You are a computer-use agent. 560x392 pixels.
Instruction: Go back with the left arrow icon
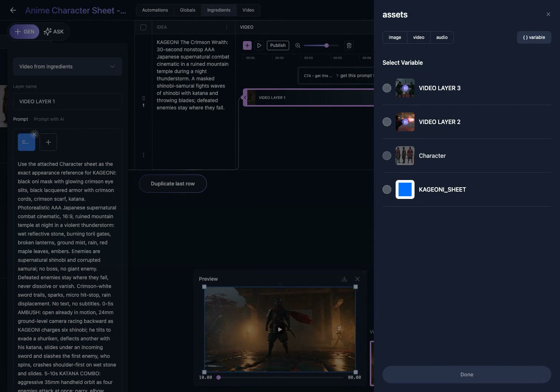(13, 10)
